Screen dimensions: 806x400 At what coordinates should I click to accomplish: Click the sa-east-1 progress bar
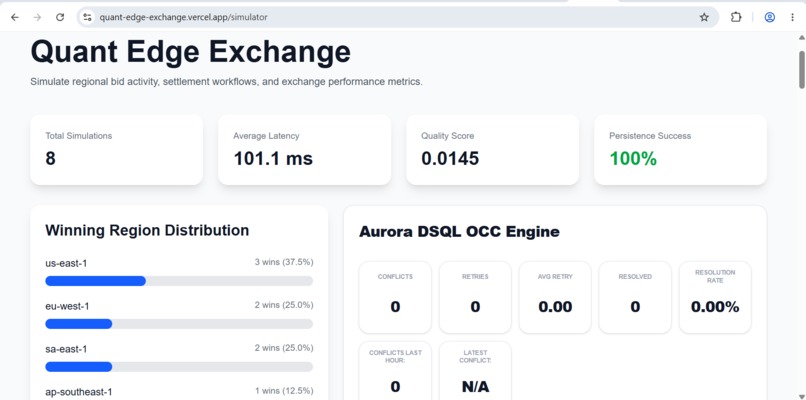click(x=179, y=367)
